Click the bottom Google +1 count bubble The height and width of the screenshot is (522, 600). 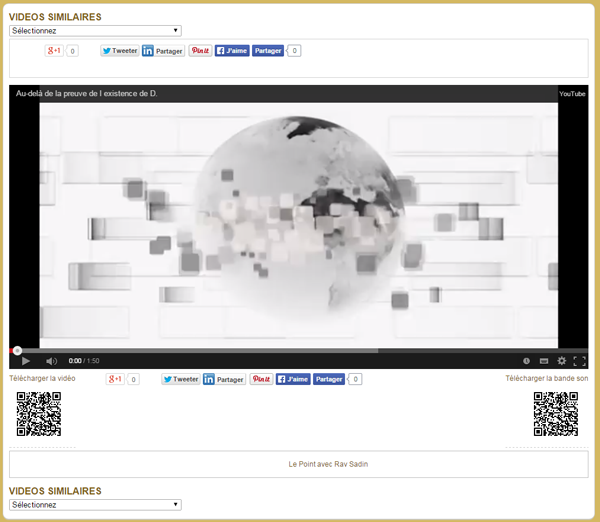click(133, 379)
